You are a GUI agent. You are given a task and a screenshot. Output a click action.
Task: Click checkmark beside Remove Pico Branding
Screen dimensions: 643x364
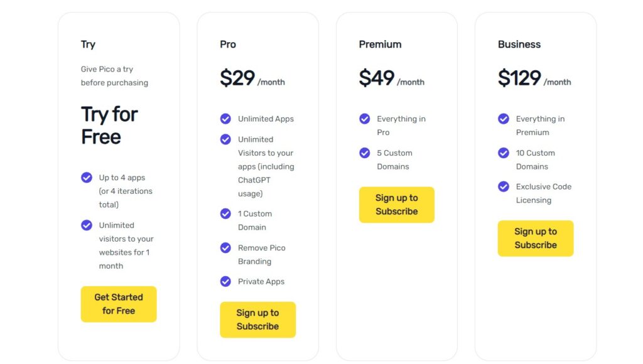coord(225,248)
